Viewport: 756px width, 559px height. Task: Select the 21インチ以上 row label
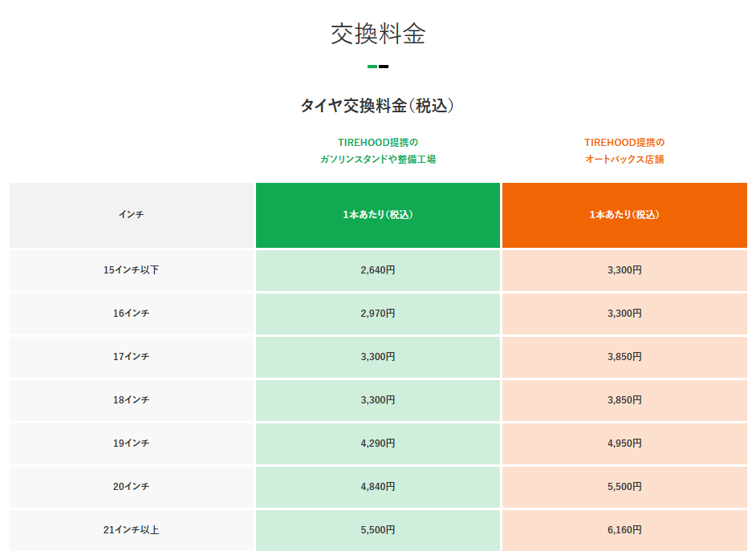tap(131, 530)
